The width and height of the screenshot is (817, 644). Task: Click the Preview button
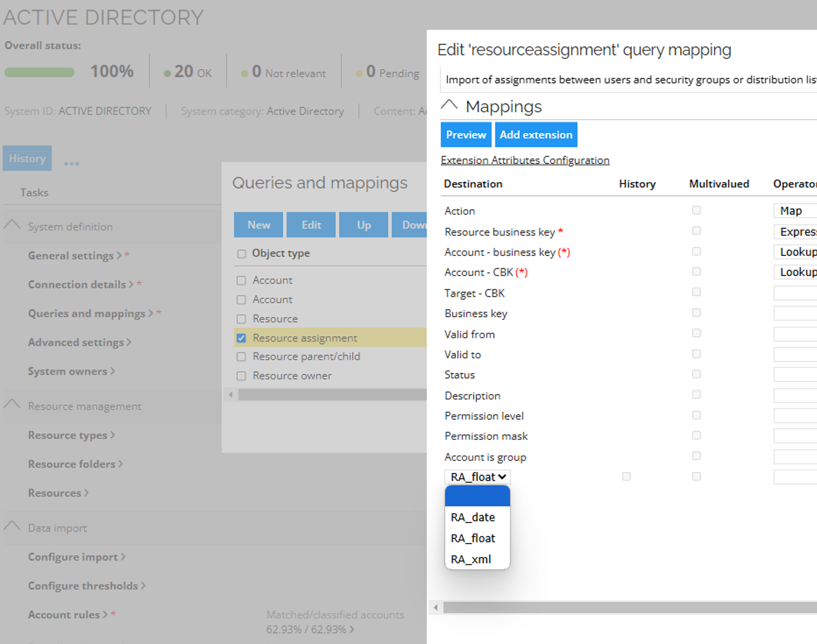tap(466, 134)
